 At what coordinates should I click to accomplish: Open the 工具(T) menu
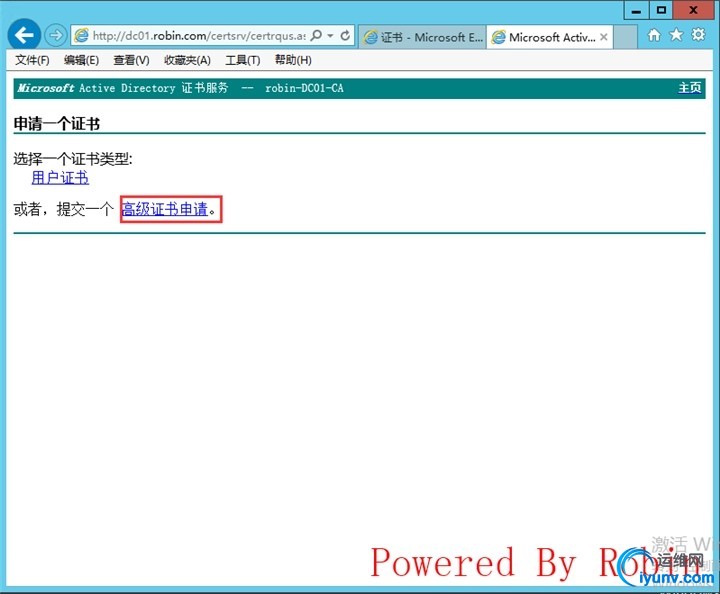pyautogui.click(x=242, y=60)
